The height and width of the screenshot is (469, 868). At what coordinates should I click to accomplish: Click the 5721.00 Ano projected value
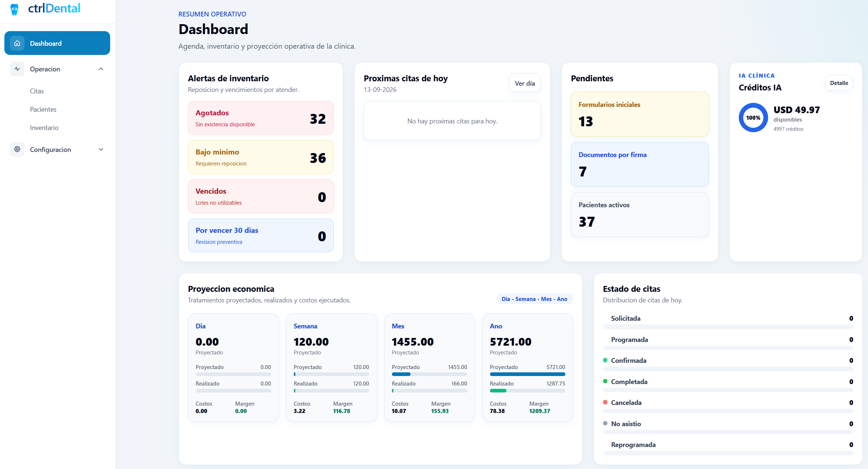click(510, 342)
